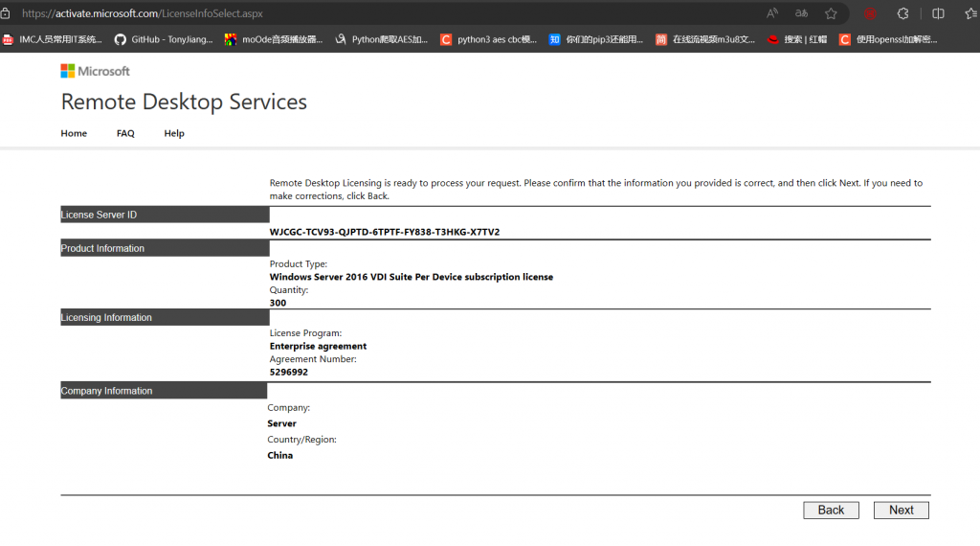Image resolution: width=980 pixels, height=546 pixels.
Task: Click the translate page icon
Action: point(801,13)
